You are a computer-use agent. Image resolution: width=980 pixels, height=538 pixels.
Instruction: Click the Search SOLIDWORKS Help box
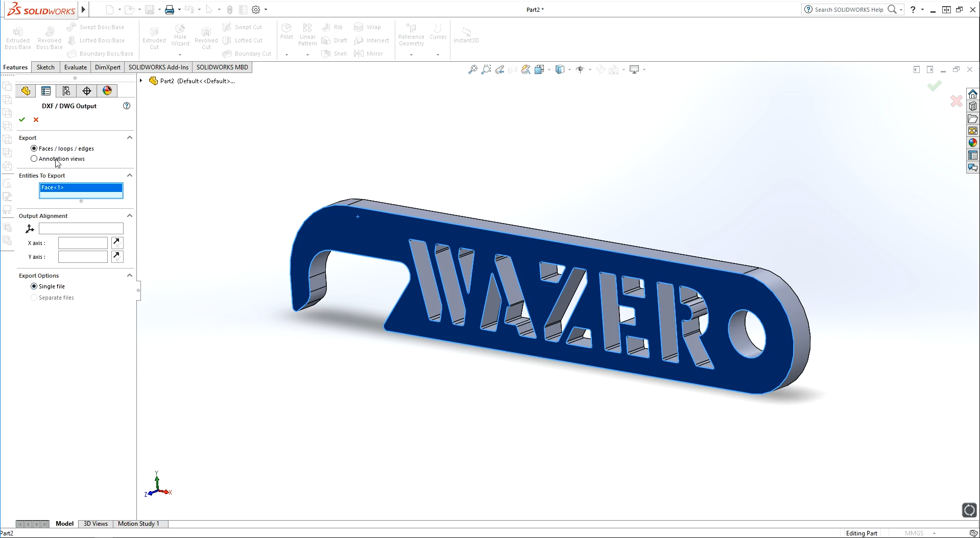(x=849, y=10)
